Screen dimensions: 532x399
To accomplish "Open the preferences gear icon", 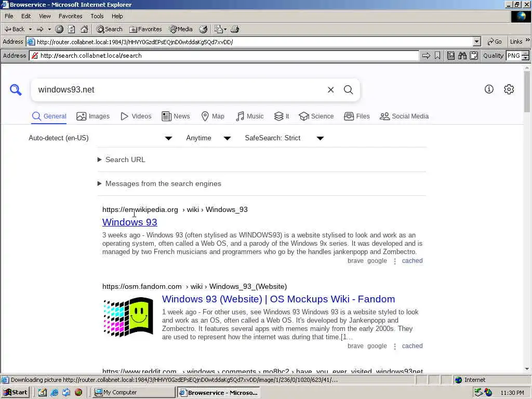I will coord(509,89).
